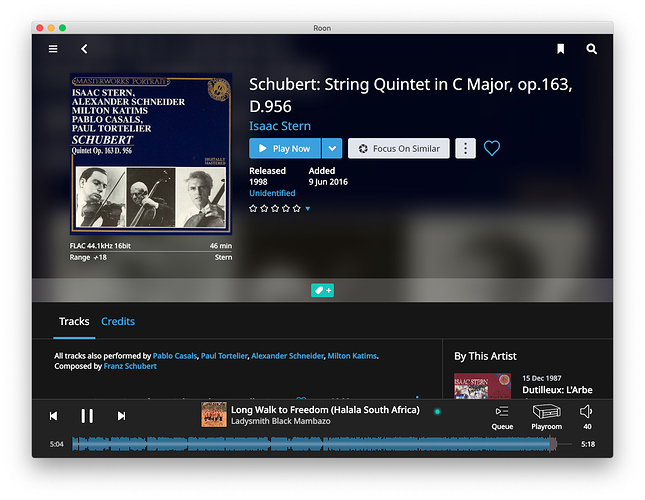Seek within the waveform progress bar
This screenshot has width=645, height=500.
click(x=321, y=444)
